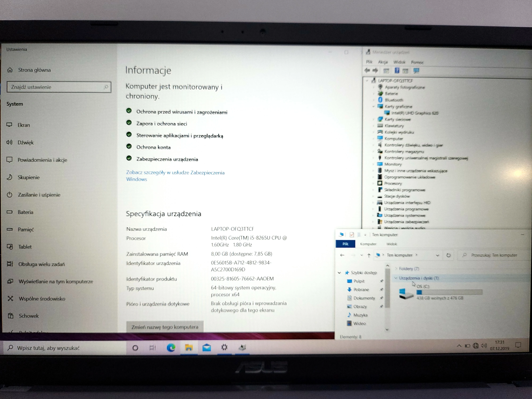The width and height of the screenshot is (532, 399).
Task: Open the Skupienie settings page
Action: [x=23, y=178]
